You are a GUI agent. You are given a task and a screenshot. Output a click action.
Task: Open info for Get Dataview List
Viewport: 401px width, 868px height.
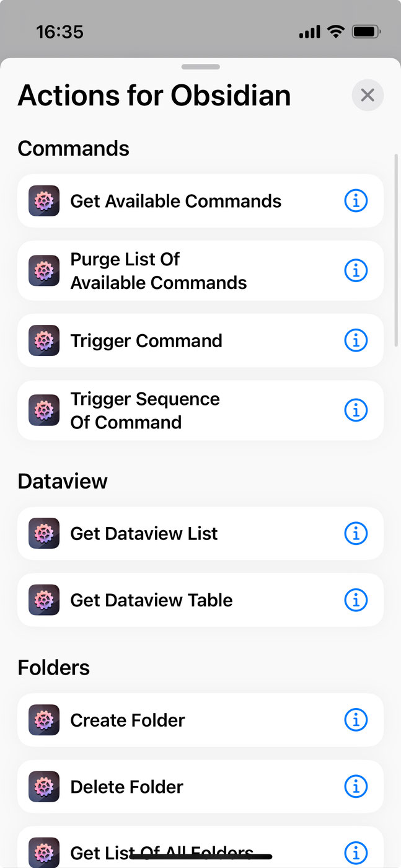[x=356, y=533]
